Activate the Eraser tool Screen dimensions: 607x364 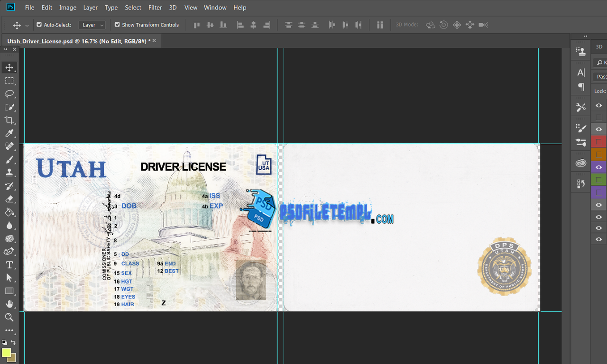(x=9, y=199)
